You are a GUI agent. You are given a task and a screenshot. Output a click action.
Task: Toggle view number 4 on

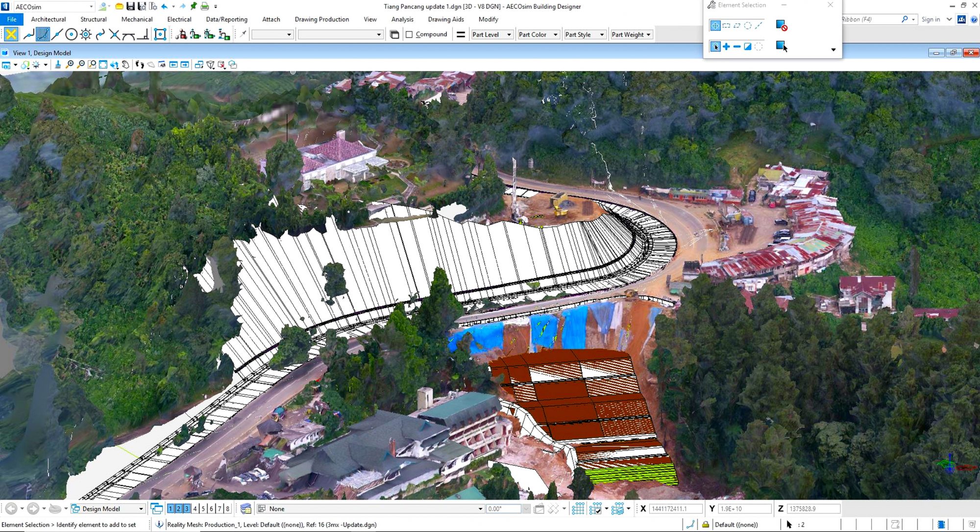(195, 509)
